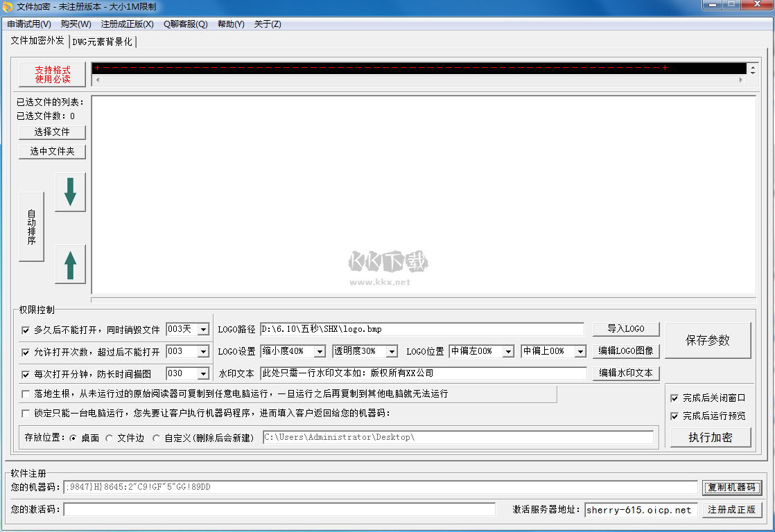775x532 pixels.
Task: Switch to DWG元素背景化 tab
Action: click(x=103, y=42)
